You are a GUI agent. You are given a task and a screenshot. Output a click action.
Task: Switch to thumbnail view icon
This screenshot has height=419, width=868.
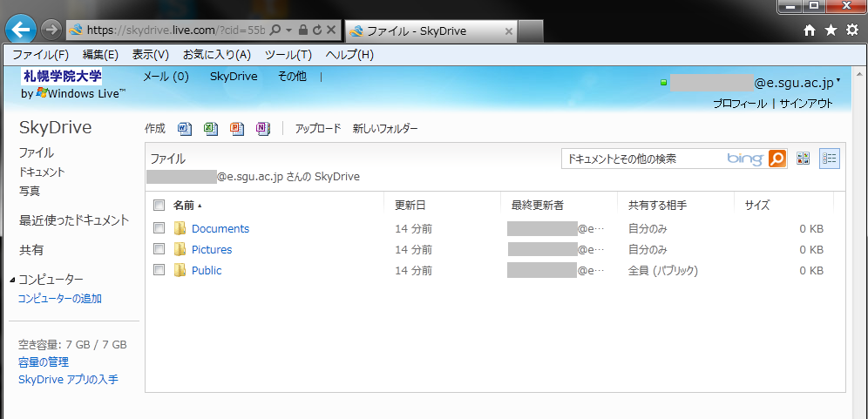804,159
